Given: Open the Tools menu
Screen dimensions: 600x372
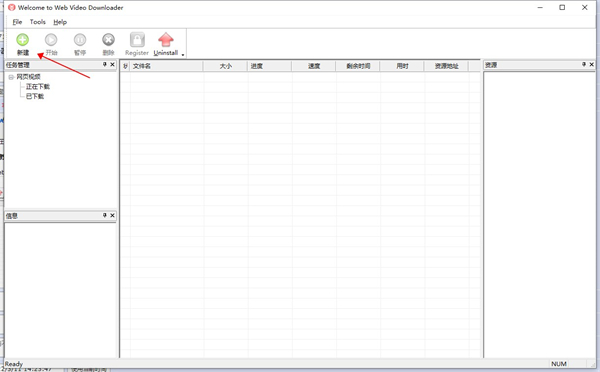Looking at the screenshot, I should point(38,22).
